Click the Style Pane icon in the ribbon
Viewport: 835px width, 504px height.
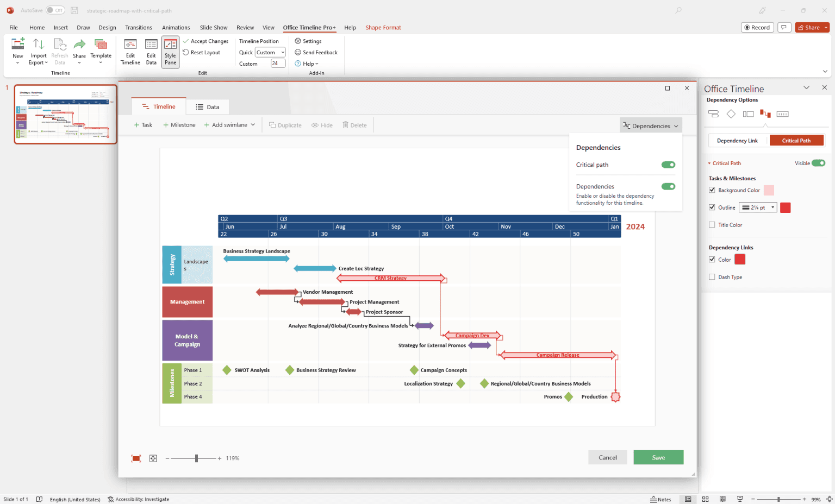click(170, 52)
